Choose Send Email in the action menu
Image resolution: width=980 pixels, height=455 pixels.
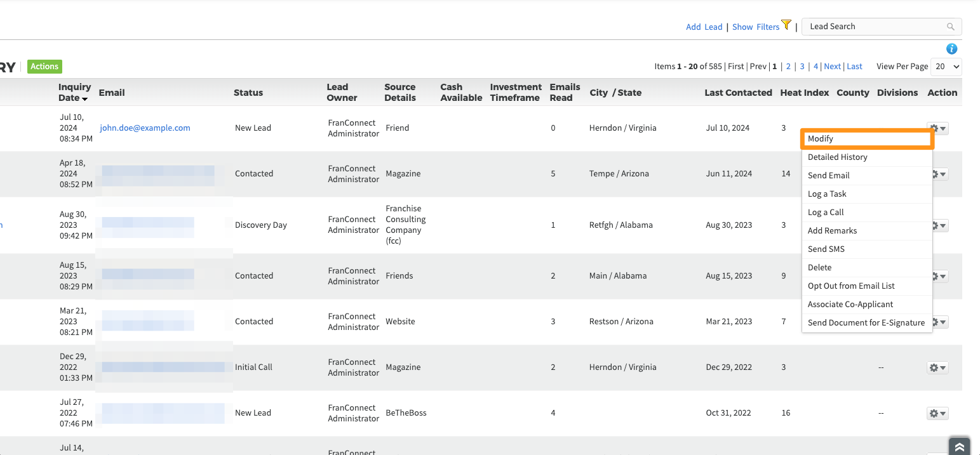click(x=828, y=176)
